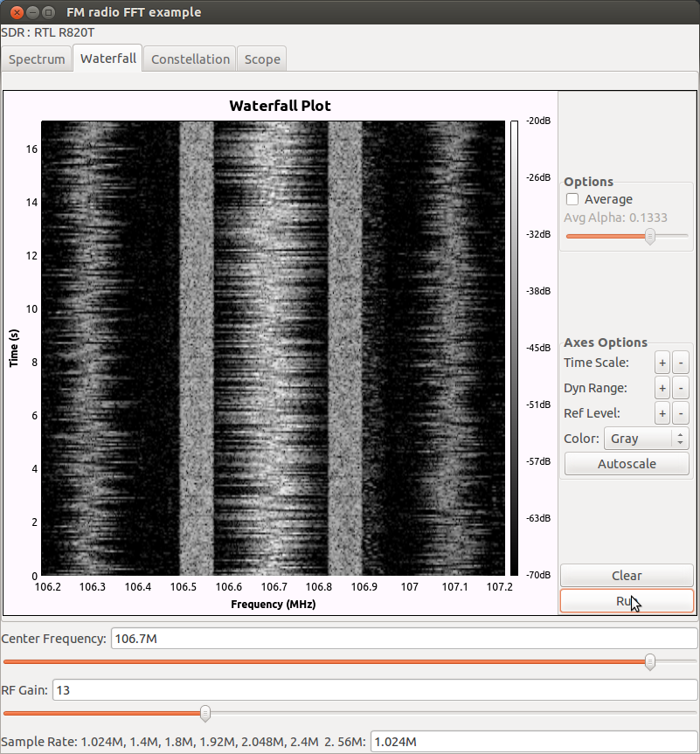Image resolution: width=700 pixels, height=754 pixels.
Task: Click the Clear button
Action: click(627, 576)
